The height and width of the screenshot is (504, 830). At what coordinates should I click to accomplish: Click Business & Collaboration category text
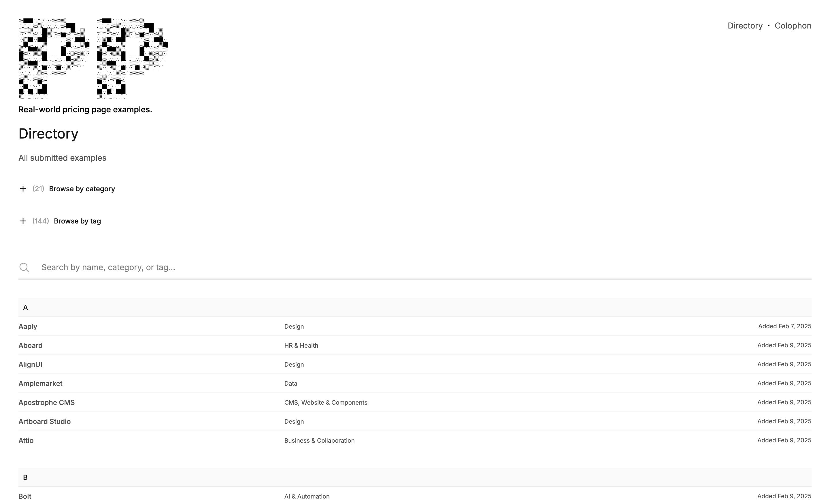(319, 441)
